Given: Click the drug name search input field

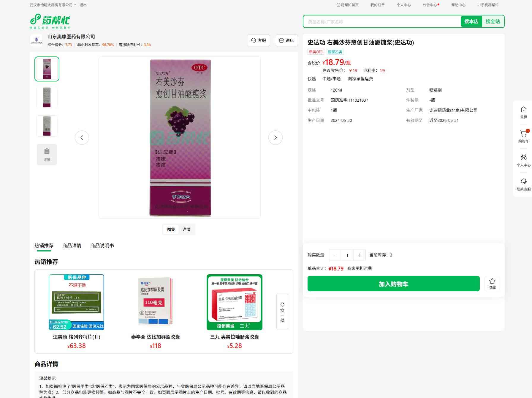Looking at the screenshot, I should [x=381, y=22].
